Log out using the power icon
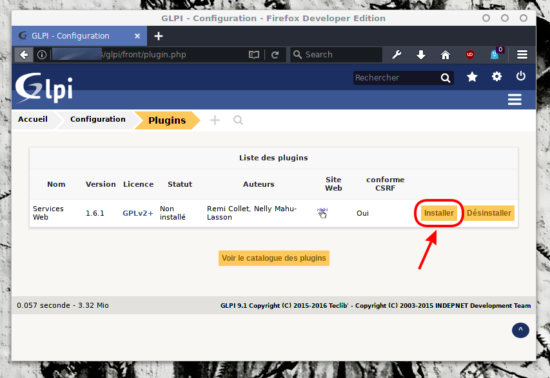The height and width of the screenshot is (378, 550). (x=521, y=76)
